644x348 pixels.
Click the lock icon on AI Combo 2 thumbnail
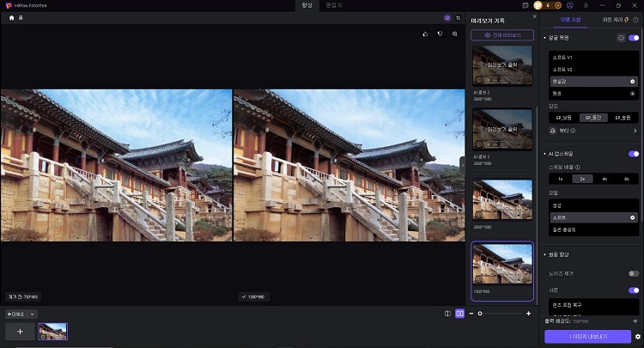(x=479, y=80)
